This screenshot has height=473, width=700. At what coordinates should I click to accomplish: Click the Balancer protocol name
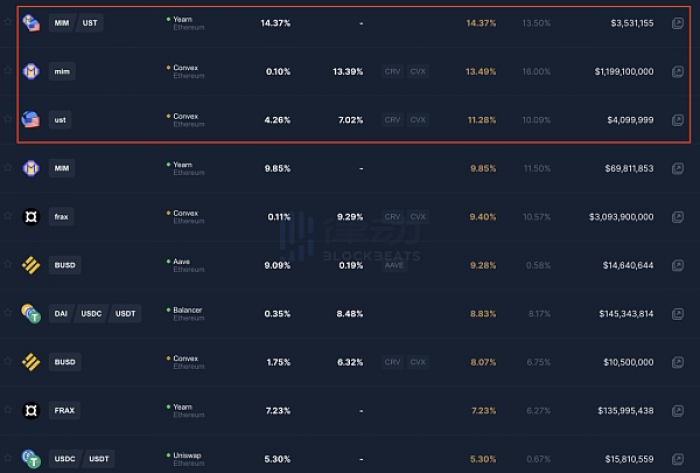[188, 310]
